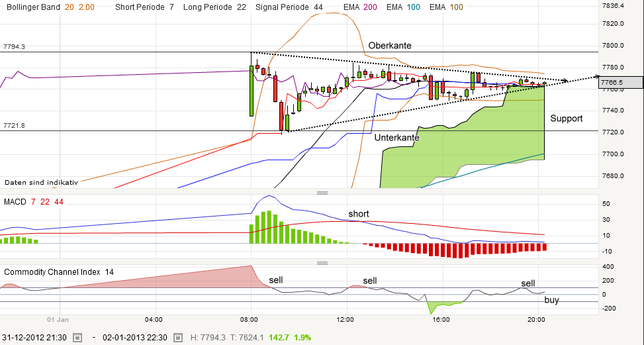This screenshot has width=644, height=345.
Task: Select the Long Periode 22 setting
Action: point(215,7)
